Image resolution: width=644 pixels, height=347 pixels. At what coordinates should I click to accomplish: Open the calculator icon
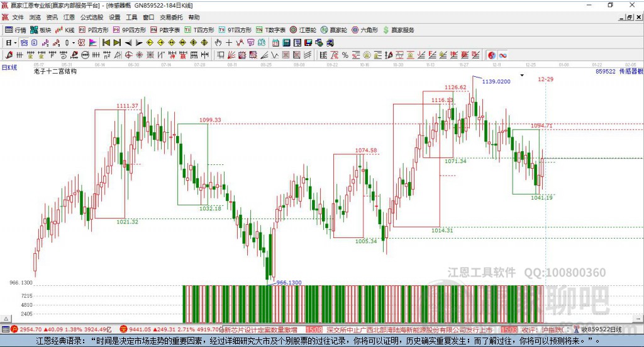tap(287, 42)
